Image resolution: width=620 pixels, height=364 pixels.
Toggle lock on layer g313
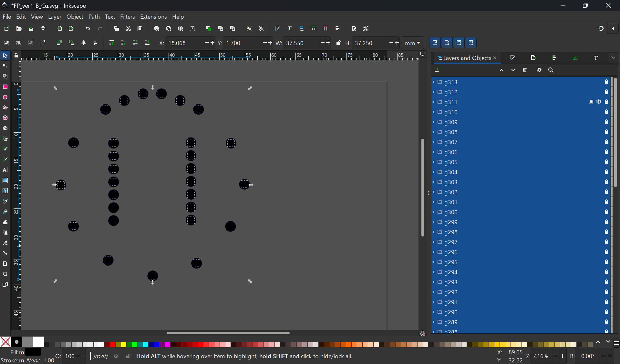tap(606, 82)
